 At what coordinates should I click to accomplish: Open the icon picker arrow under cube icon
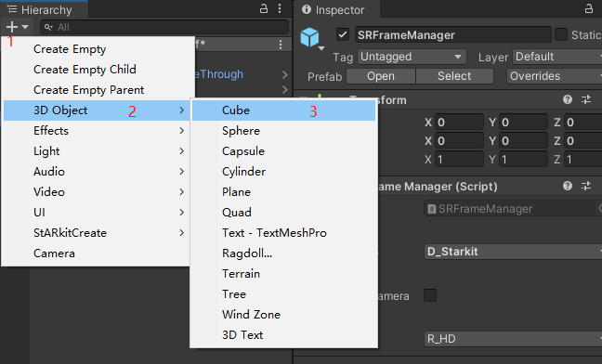321,48
